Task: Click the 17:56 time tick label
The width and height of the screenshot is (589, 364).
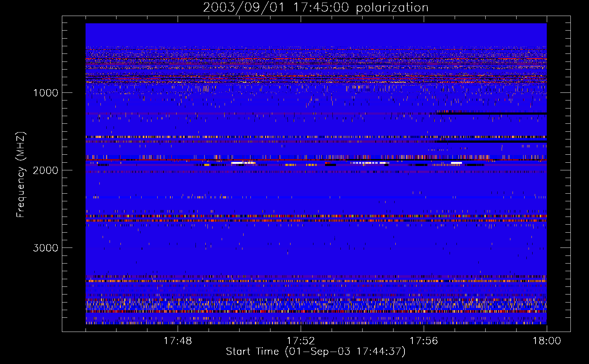Action: pos(424,341)
